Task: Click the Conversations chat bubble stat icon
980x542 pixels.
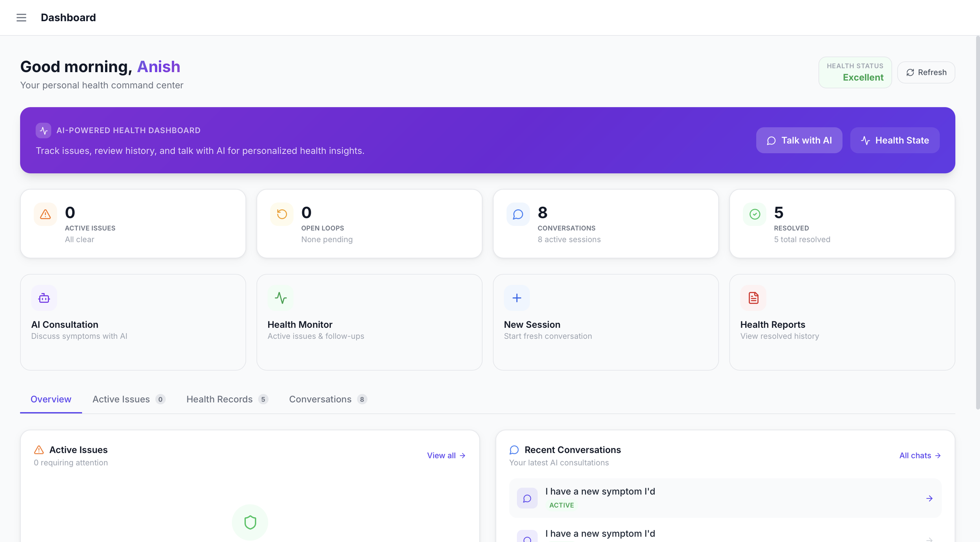Action: tap(518, 214)
